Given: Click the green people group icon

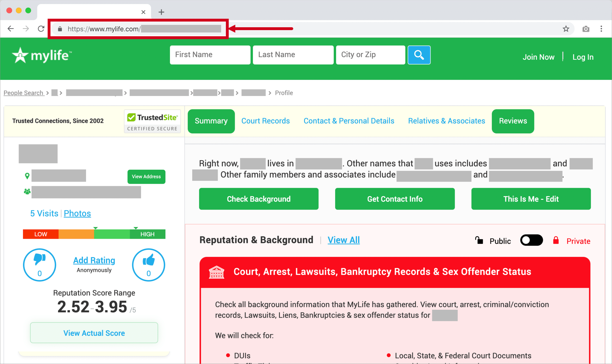Looking at the screenshot, I should tap(27, 192).
